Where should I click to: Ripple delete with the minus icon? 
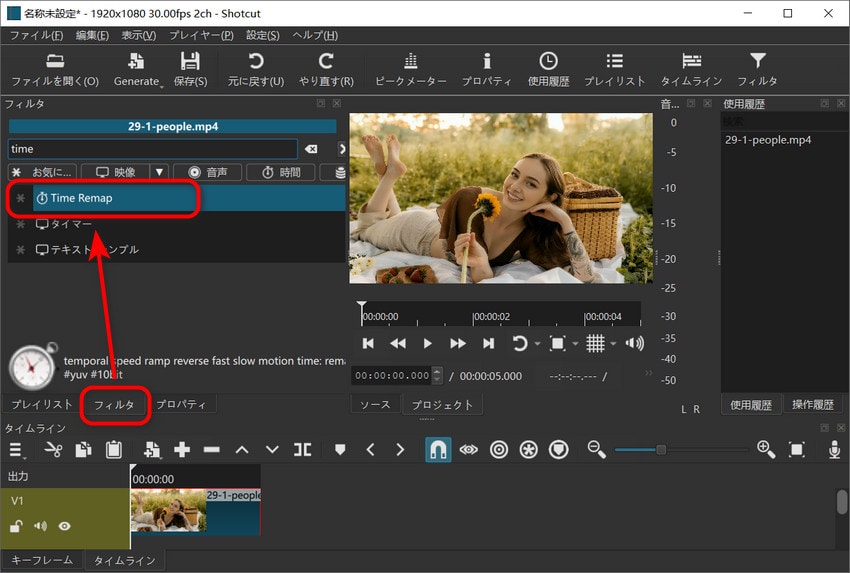pyautogui.click(x=212, y=450)
